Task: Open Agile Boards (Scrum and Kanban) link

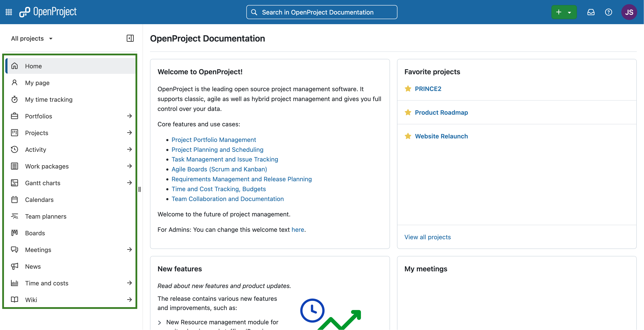Action: point(219,169)
